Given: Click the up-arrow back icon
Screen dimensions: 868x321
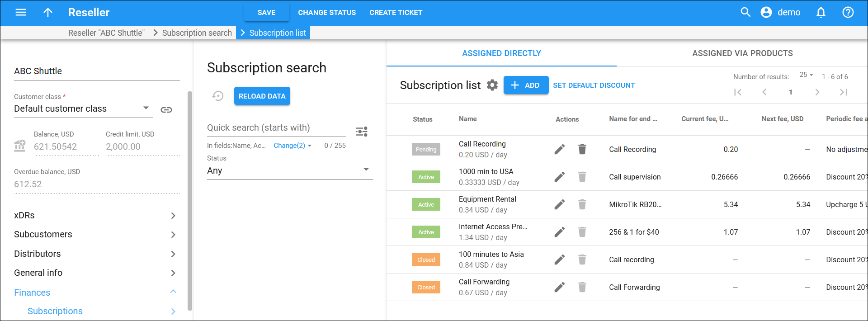Looking at the screenshot, I should click(x=48, y=12).
